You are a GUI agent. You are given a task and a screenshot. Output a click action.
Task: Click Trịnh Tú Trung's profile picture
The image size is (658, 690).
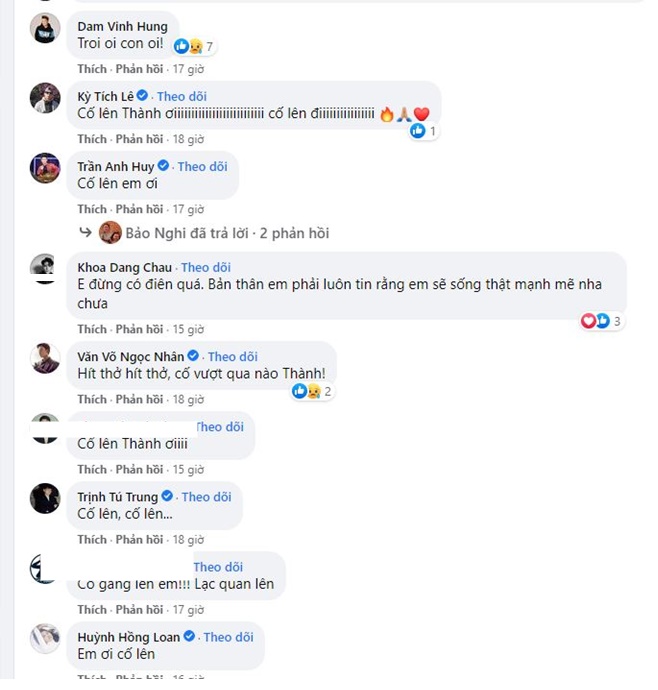click(x=45, y=498)
